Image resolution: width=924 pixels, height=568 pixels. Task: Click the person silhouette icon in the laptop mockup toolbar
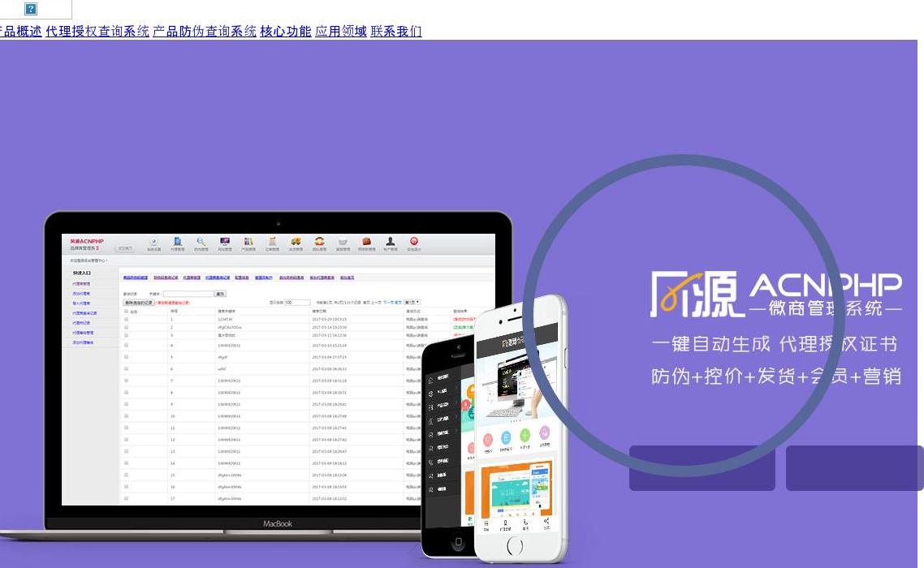(390, 242)
